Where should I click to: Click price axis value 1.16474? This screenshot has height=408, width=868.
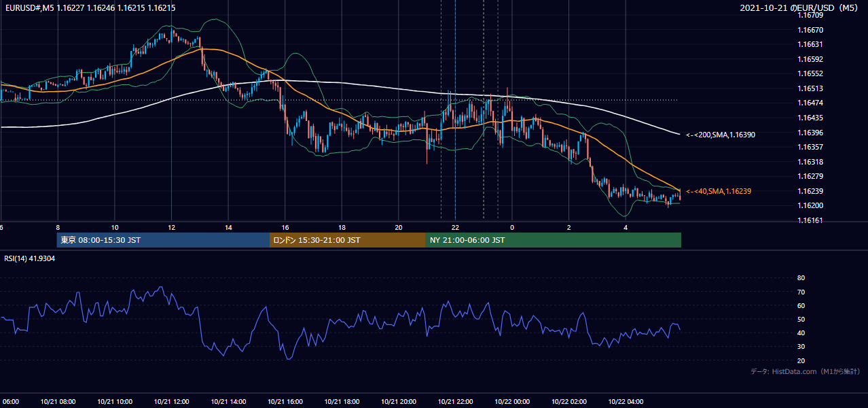[x=811, y=103]
